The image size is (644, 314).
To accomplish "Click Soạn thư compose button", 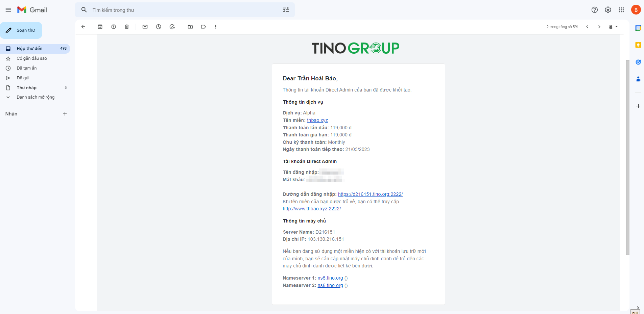I will [x=21, y=30].
